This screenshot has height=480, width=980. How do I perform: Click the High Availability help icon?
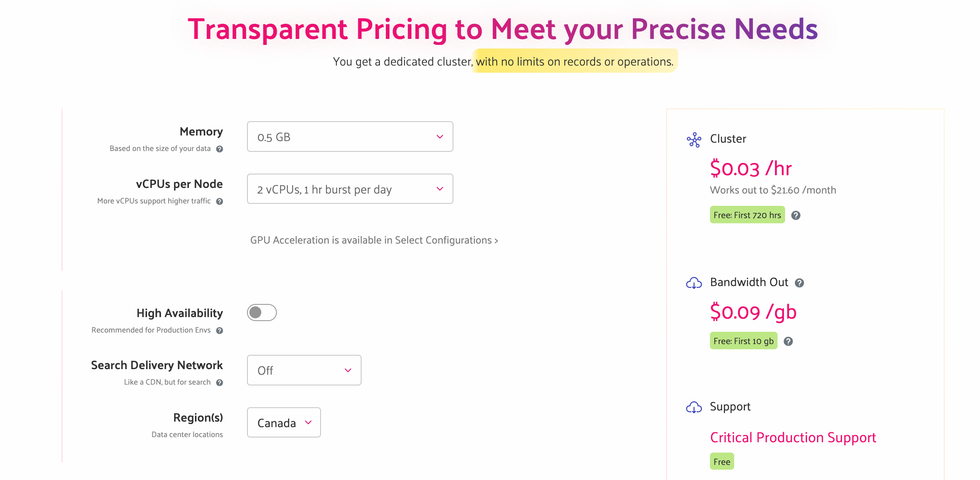220,331
